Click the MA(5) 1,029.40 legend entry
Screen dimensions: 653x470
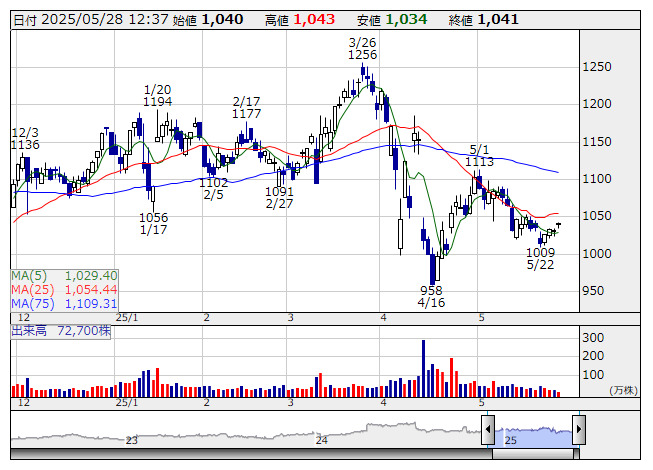click(65, 276)
